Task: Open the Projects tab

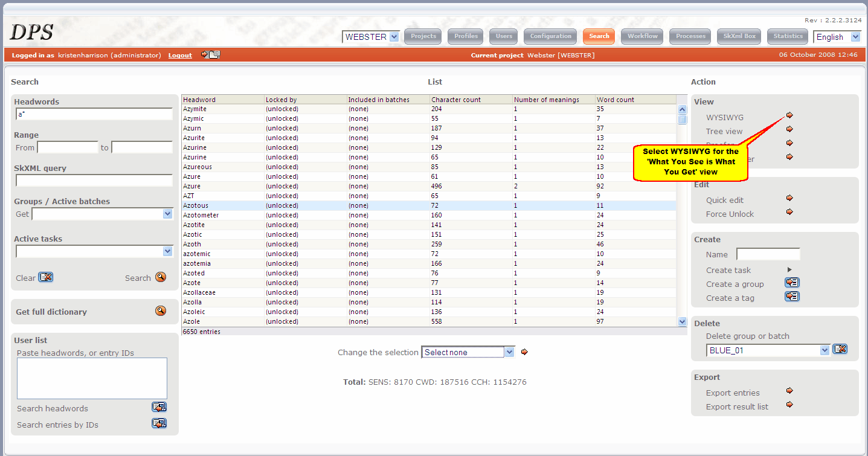Action: pos(423,36)
